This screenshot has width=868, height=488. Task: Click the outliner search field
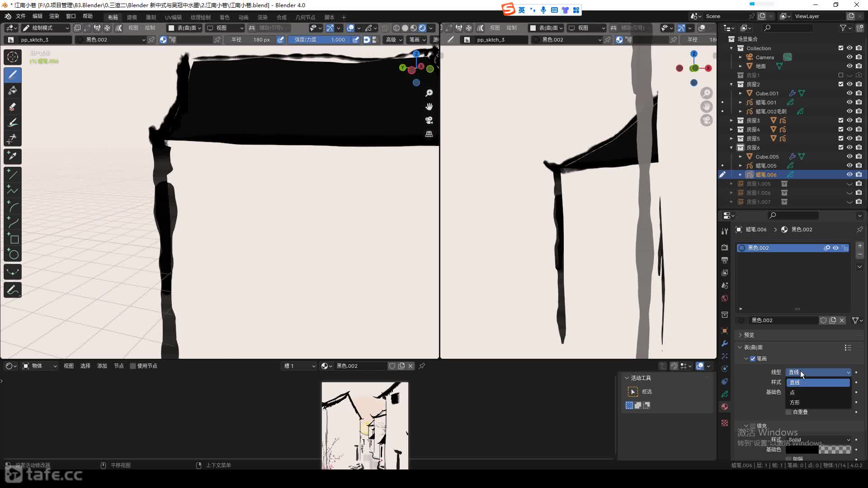(787, 28)
